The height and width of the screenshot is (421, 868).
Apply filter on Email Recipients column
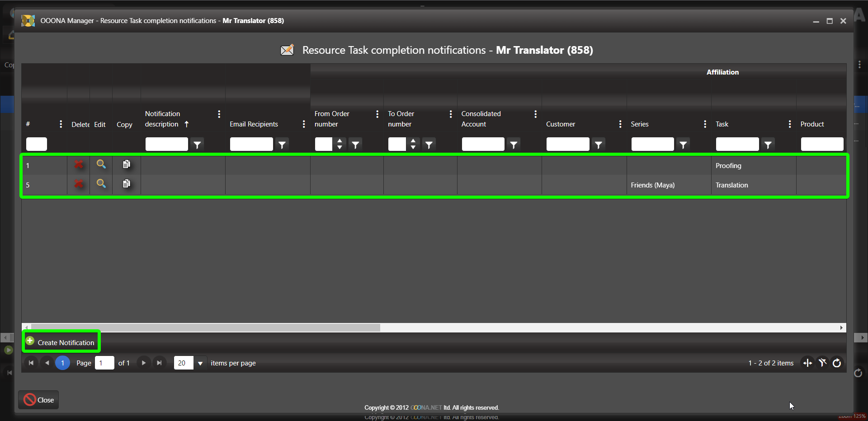pyautogui.click(x=282, y=145)
